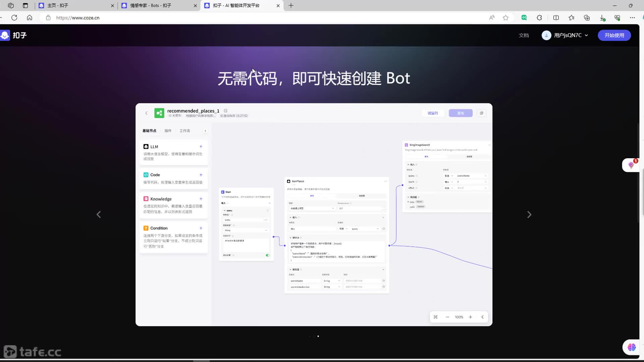Select the third carousel dot indicator
The image size is (644, 362).
pyautogui.click(x=318, y=336)
